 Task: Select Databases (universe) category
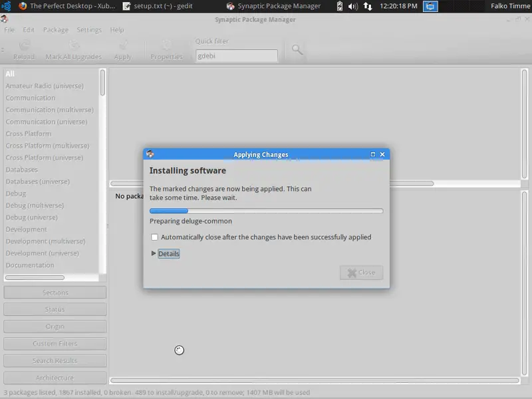tap(51, 182)
